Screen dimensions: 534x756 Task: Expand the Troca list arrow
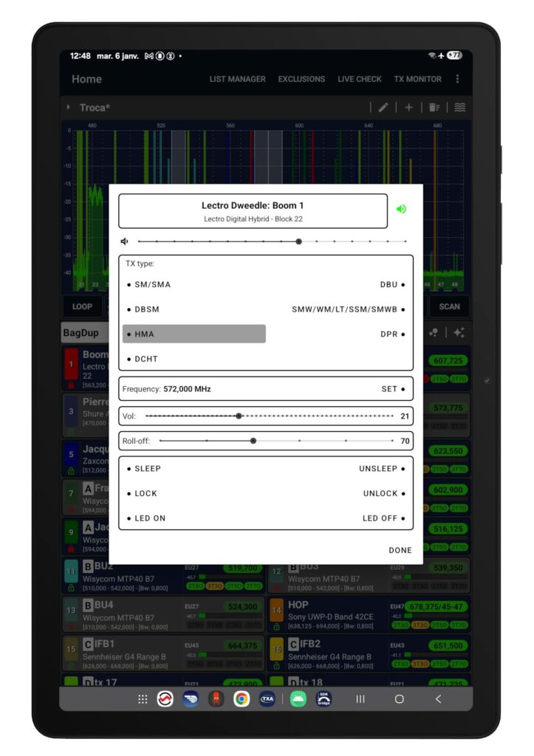tap(68, 108)
